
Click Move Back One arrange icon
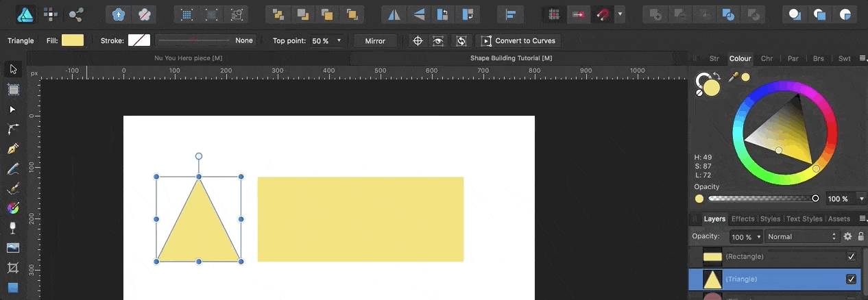[302, 14]
